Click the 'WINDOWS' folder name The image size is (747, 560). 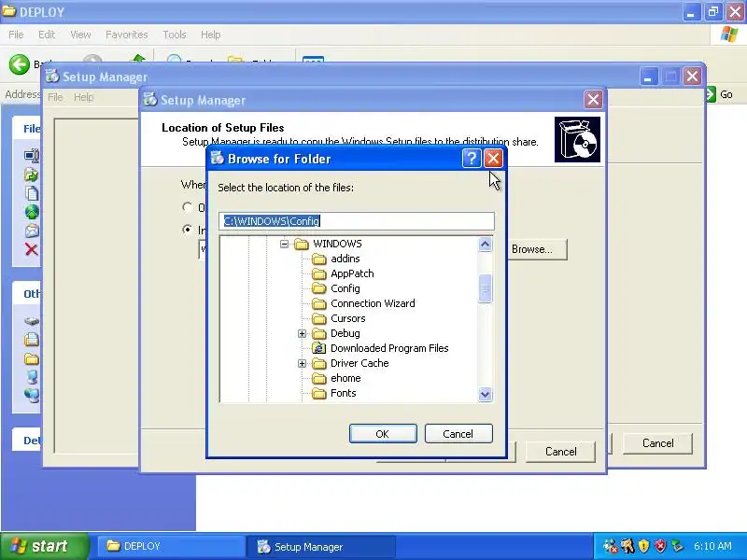[x=337, y=244]
